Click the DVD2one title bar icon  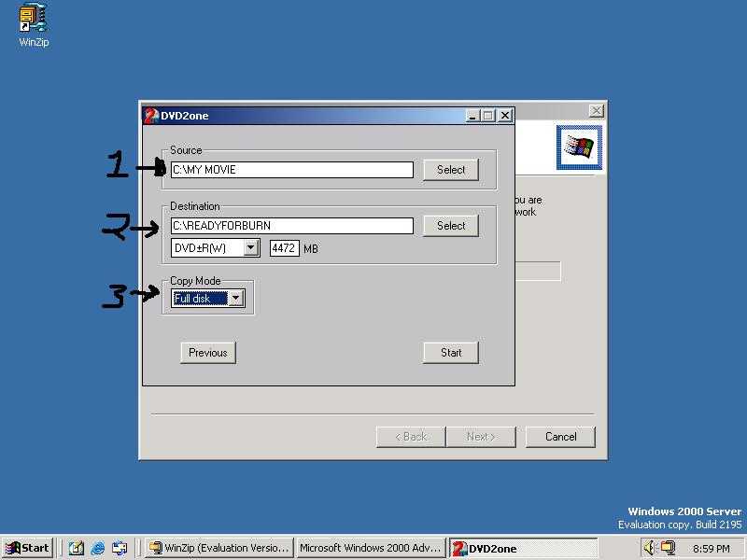[x=150, y=116]
